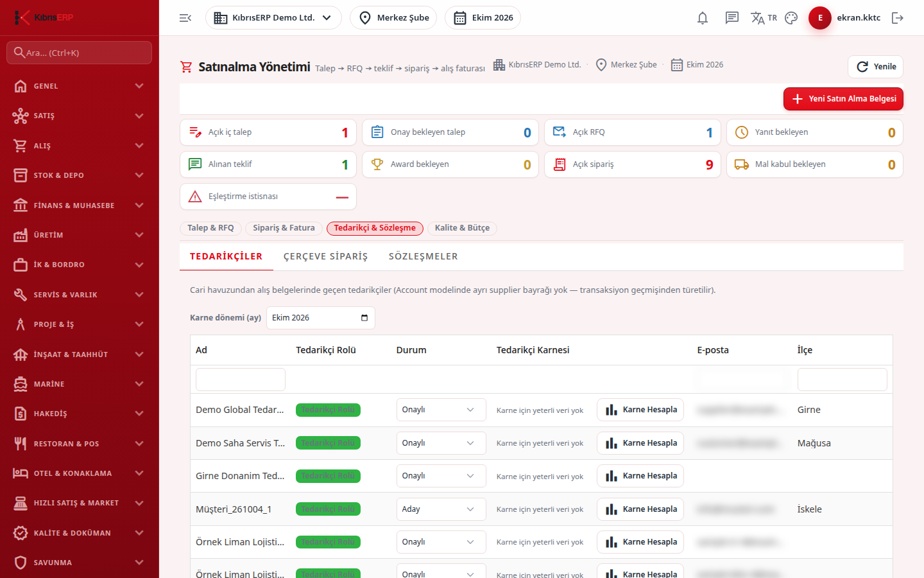Expand the Satış sidebar section

(x=80, y=116)
